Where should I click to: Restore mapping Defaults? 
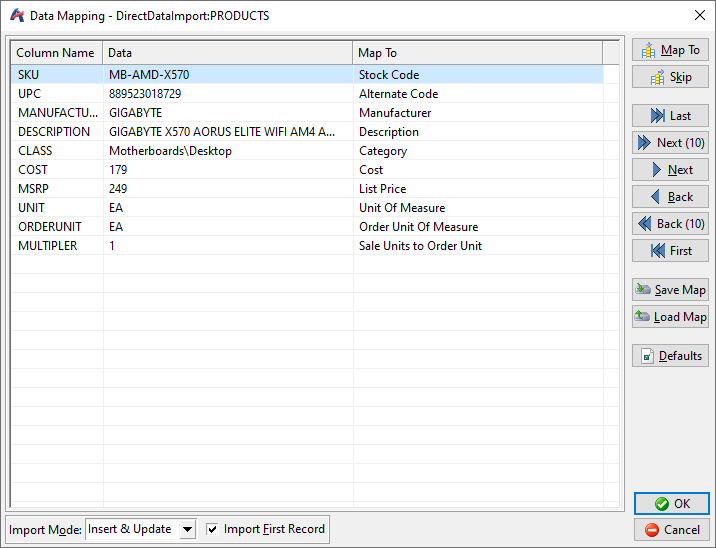pos(670,356)
